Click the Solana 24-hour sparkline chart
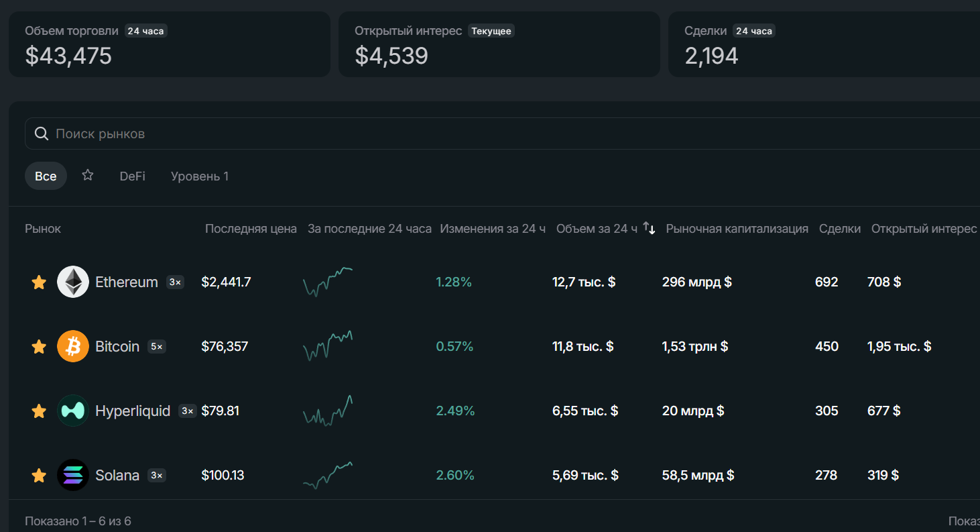980x532 pixels. (328, 475)
